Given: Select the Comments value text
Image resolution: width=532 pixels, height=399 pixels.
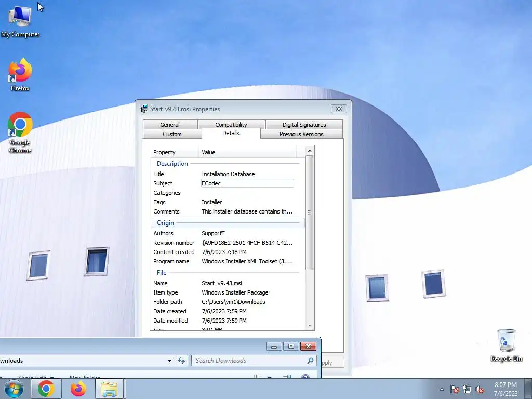Looking at the screenshot, I should click(247, 211).
